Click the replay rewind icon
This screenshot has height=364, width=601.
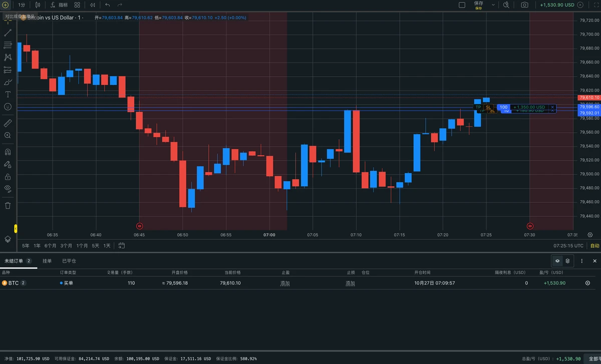(92, 5)
